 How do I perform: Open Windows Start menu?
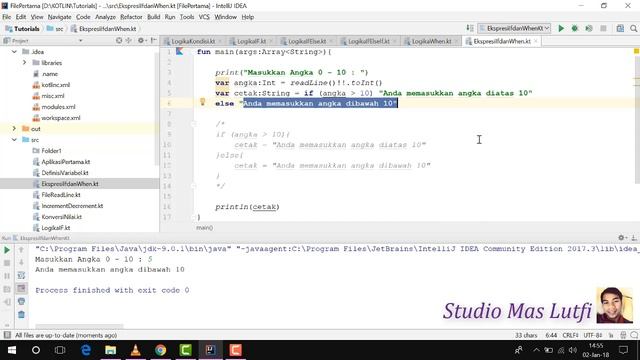point(12,350)
